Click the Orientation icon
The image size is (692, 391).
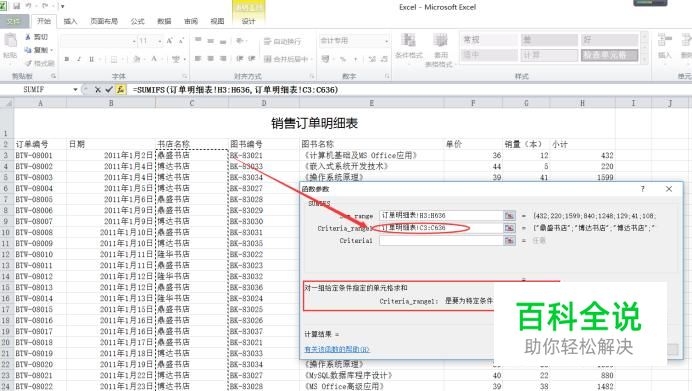240,41
